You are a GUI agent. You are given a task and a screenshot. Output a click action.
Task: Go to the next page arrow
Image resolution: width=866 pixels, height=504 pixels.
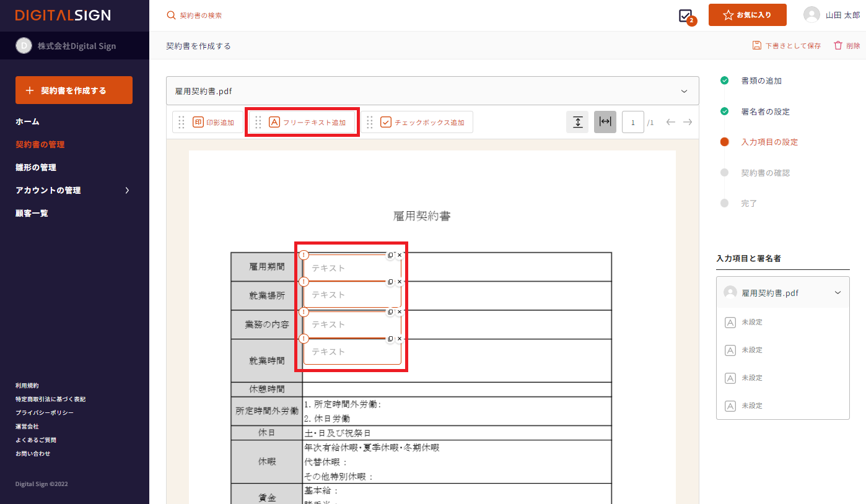pos(688,122)
